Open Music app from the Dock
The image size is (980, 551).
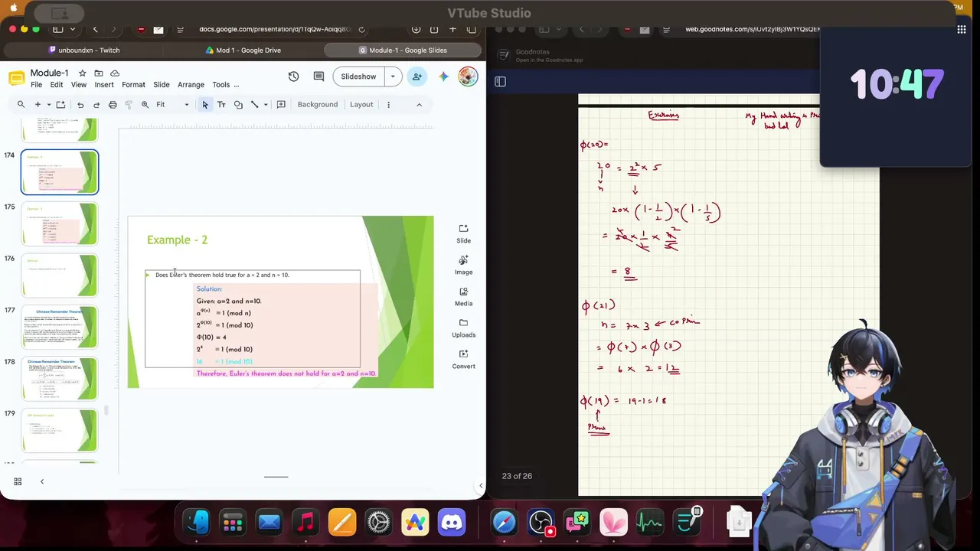tap(305, 523)
